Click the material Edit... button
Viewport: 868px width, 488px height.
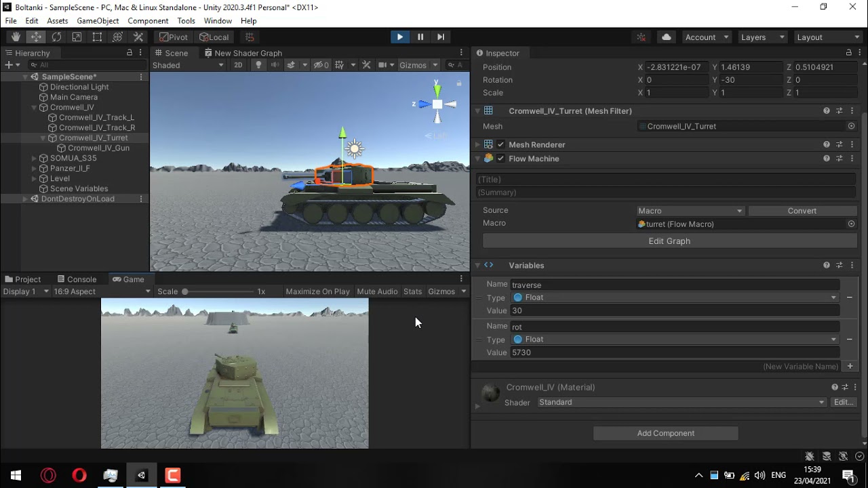tap(843, 403)
